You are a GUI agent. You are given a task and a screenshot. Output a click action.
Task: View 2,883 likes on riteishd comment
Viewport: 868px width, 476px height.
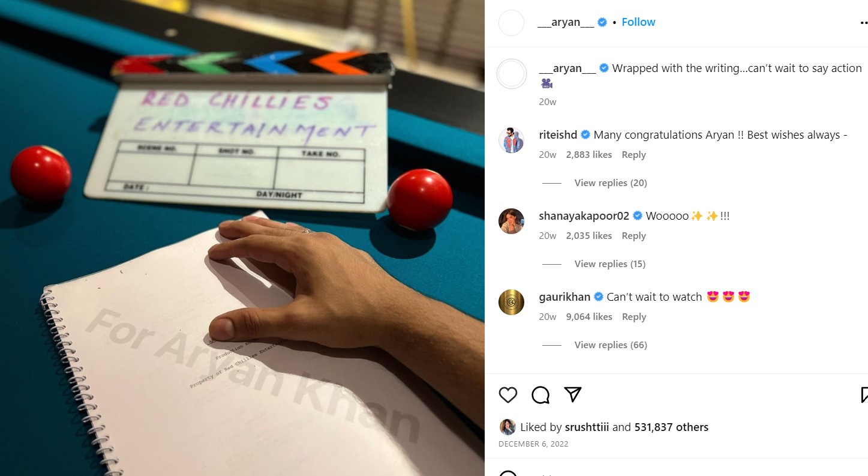(589, 155)
